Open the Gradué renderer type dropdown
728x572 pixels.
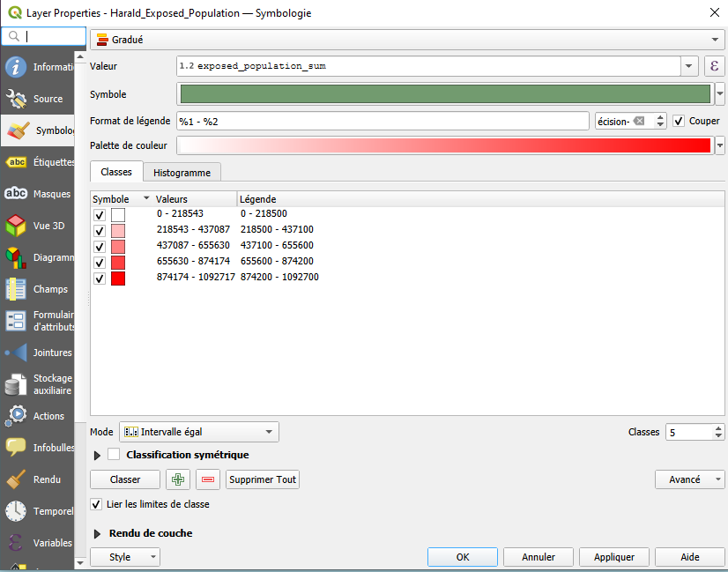[406, 40]
